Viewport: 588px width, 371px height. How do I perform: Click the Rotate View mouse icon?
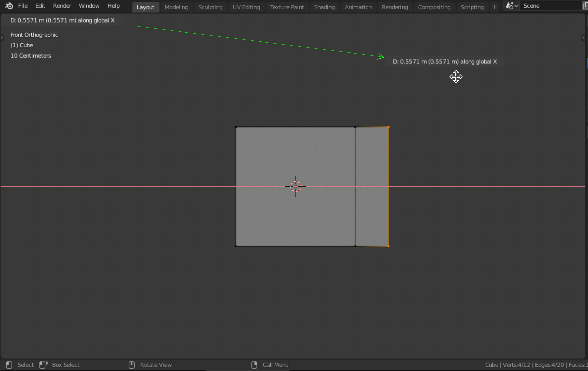coord(132,365)
